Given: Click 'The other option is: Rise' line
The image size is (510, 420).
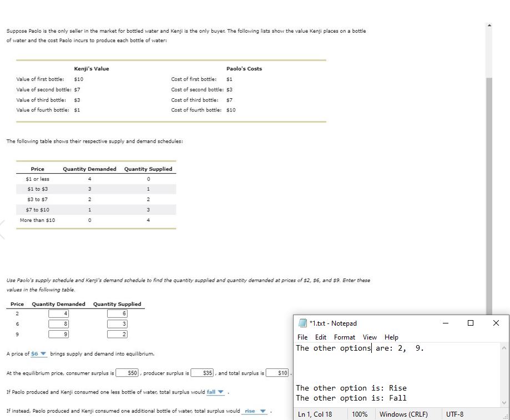Looking at the screenshot, I should (351, 388).
